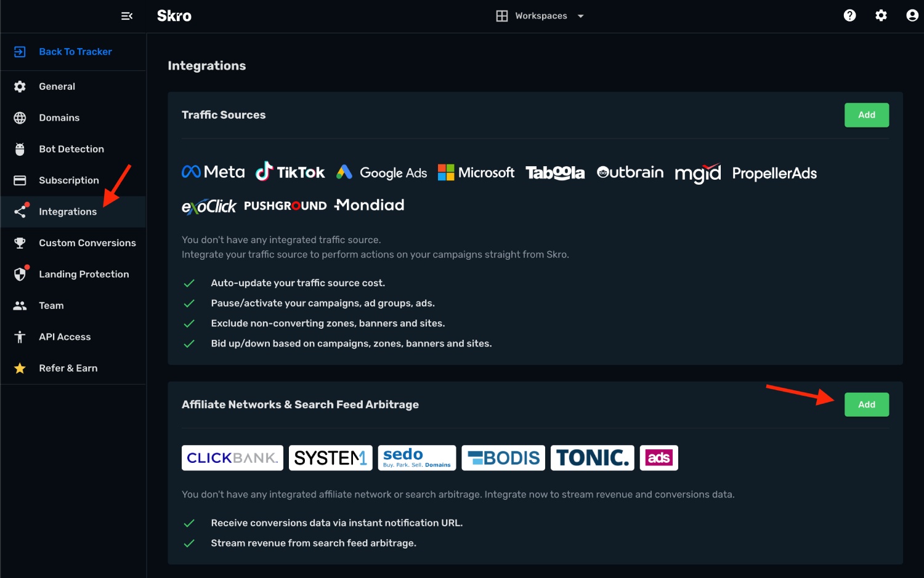Open Subscription in the sidebar
This screenshot has width=924, height=578.
click(x=73, y=180)
